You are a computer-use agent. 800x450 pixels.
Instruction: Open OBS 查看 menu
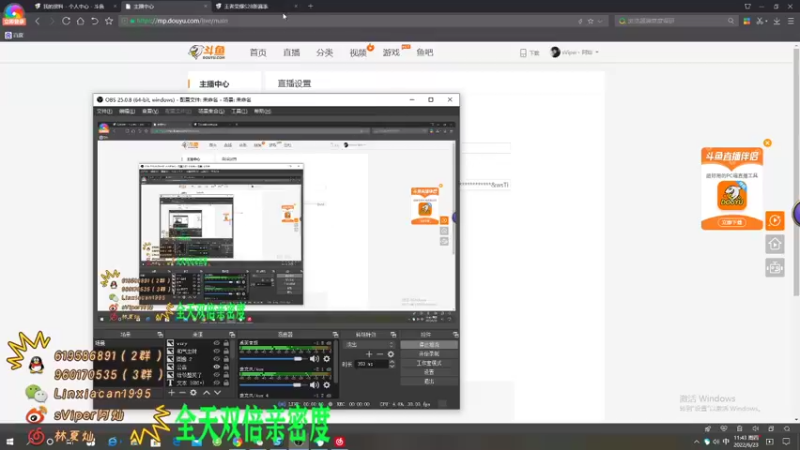click(x=150, y=111)
